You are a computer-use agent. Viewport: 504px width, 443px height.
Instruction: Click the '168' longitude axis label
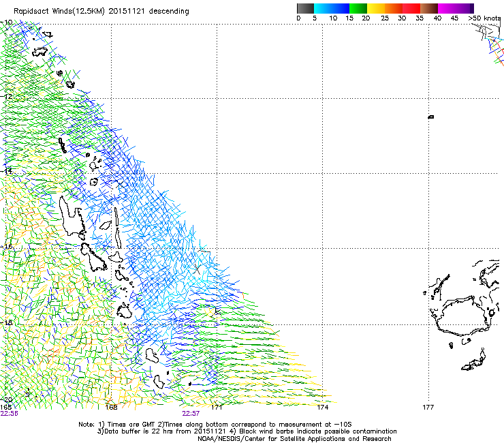[x=112, y=408]
